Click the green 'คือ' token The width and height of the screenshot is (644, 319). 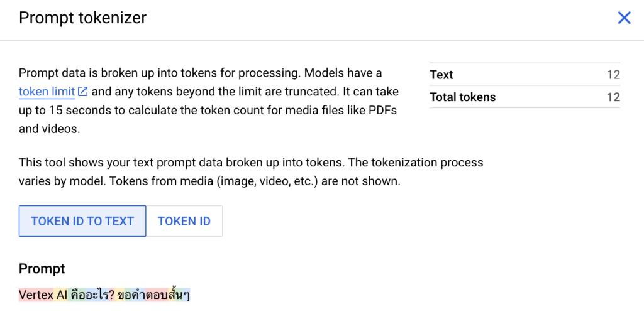point(76,295)
